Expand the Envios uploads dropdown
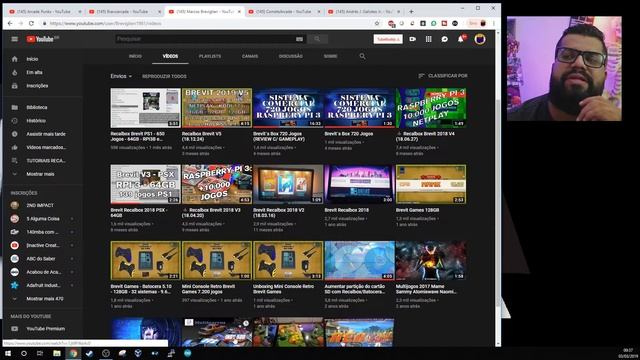Viewport: 640px width, 360px height. tap(121, 76)
